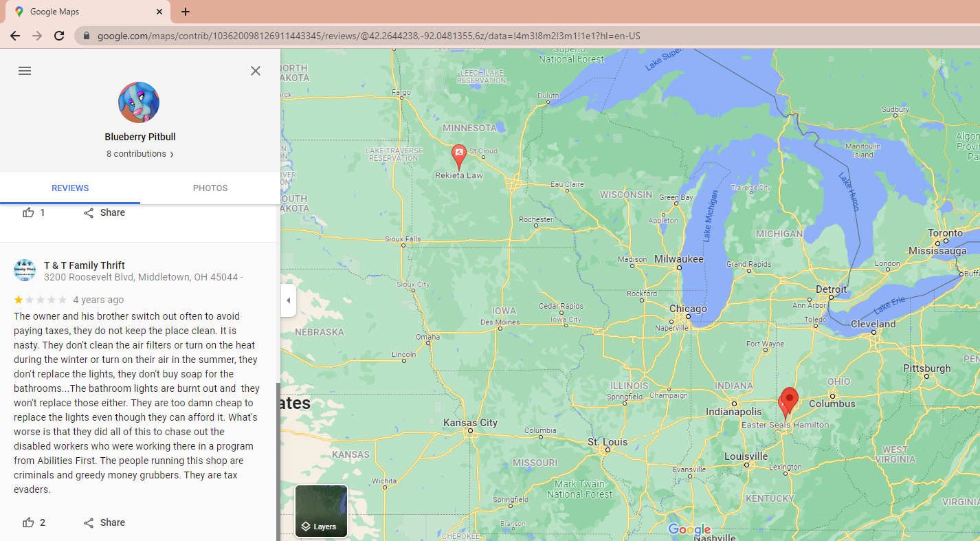
Task: Open the hamburger main menu
Action: [x=25, y=71]
